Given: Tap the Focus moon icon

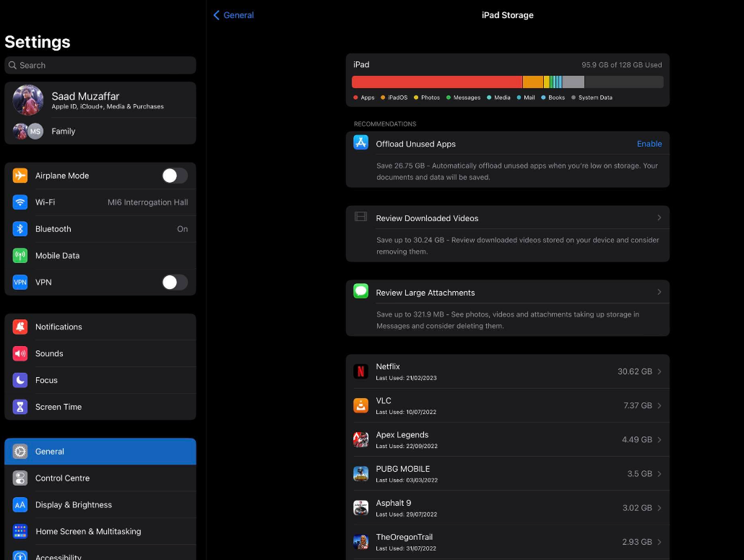Looking at the screenshot, I should (20, 380).
